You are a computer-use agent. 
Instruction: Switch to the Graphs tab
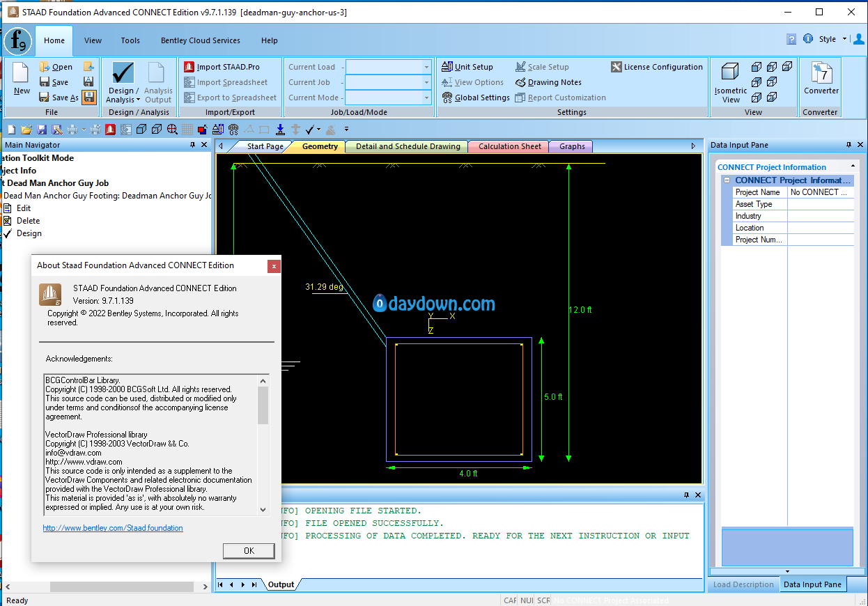click(572, 146)
